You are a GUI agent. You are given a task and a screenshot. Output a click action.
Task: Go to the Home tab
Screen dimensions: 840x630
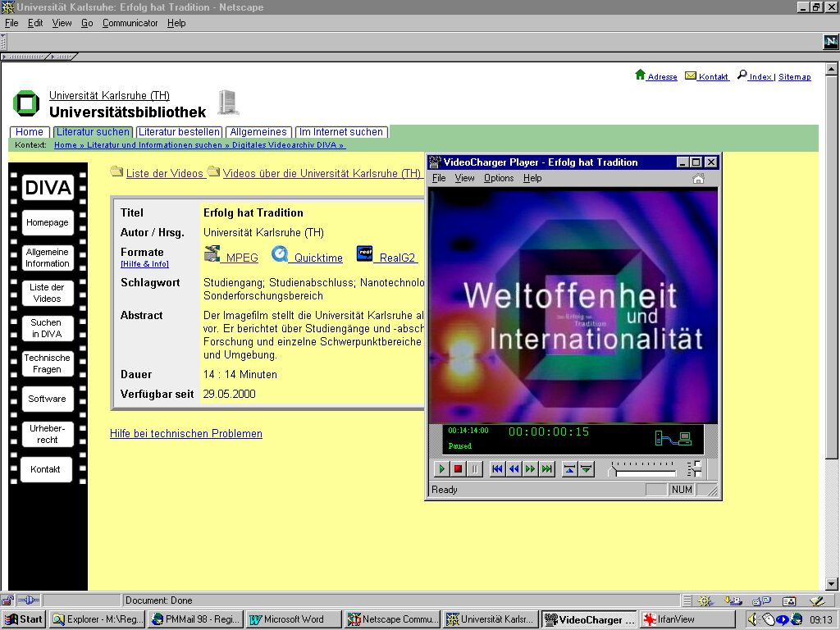[30, 132]
